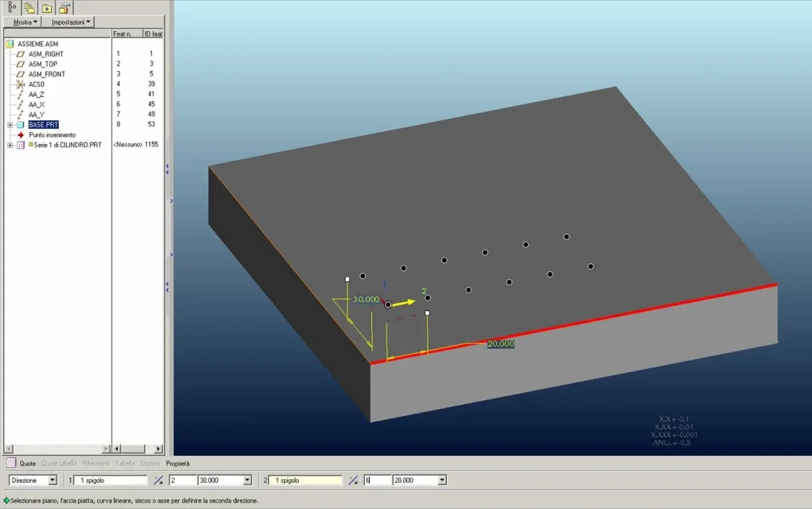The height and width of the screenshot is (509, 812).
Task: Select BASE.PRT in the model tree
Action: coord(44,125)
